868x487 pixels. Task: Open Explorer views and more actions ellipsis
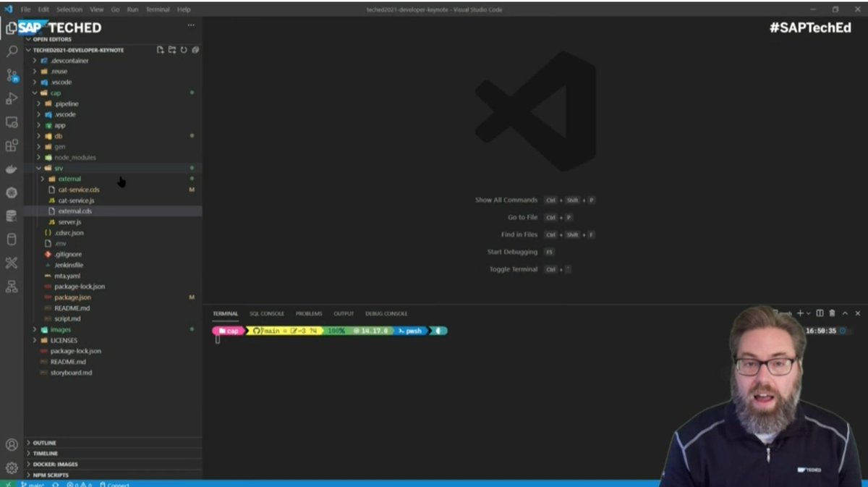tap(191, 25)
